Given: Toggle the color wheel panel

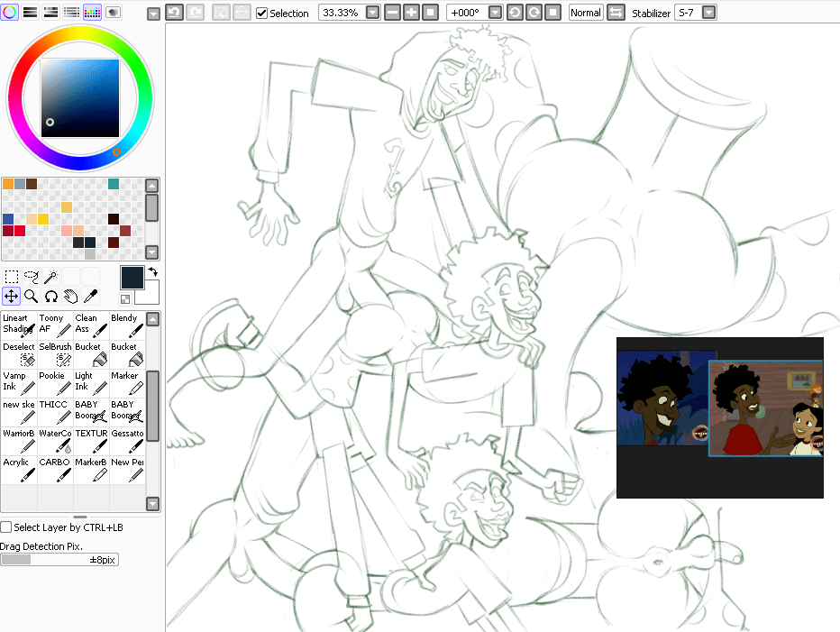Looking at the screenshot, I should (10, 13).
